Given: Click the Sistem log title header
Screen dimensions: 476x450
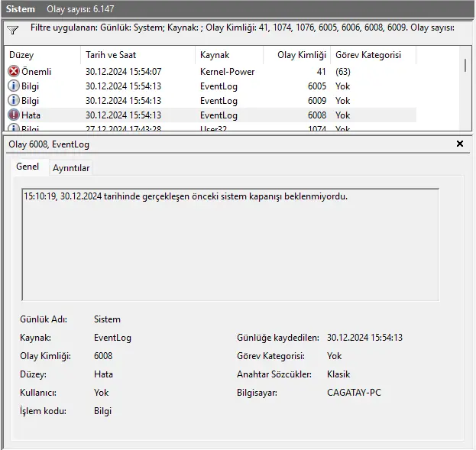Looking at the screenshot, I should (21, 9).
